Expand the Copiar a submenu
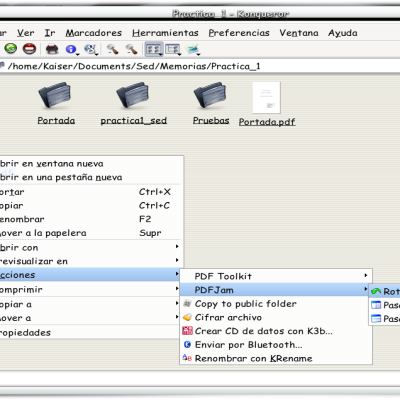 (x=91, y=304)
